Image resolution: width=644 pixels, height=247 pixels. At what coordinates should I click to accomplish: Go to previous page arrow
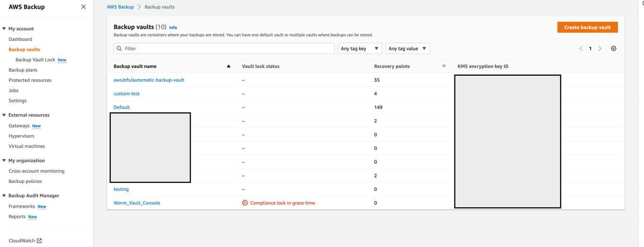pyautogui.click(x=581, y=49)
